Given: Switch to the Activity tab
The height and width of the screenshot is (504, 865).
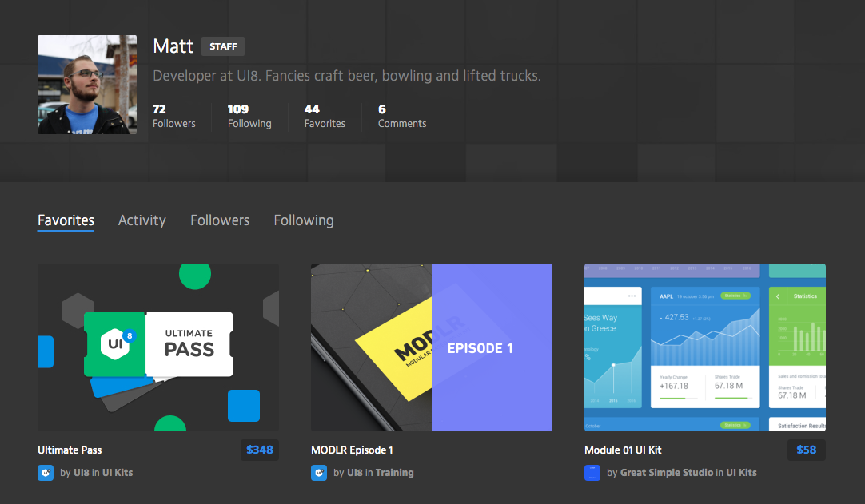Looking at the screenshot, I should click(x=142, y=220).
